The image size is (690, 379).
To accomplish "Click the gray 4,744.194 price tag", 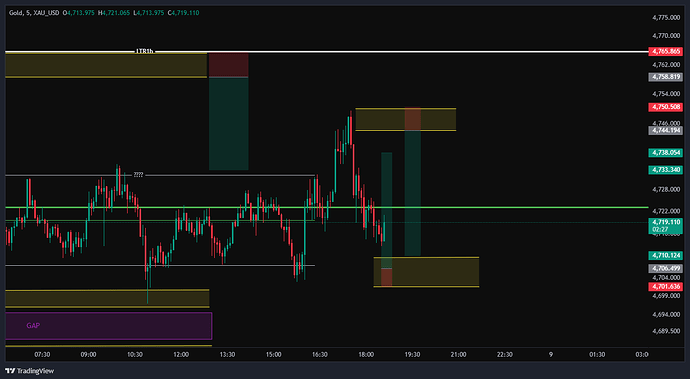I will [x=666, y=130].
